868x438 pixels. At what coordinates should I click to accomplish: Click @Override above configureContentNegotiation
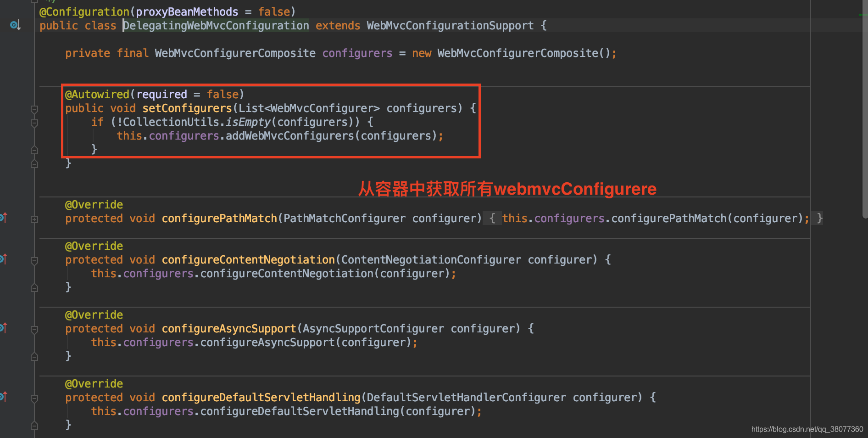click(94, 246)
